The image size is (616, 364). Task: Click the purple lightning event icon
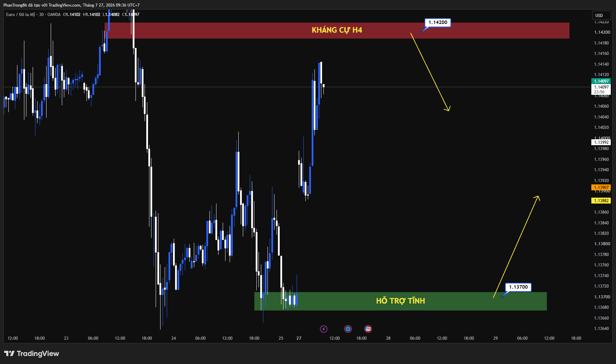[x=323, y=329]
